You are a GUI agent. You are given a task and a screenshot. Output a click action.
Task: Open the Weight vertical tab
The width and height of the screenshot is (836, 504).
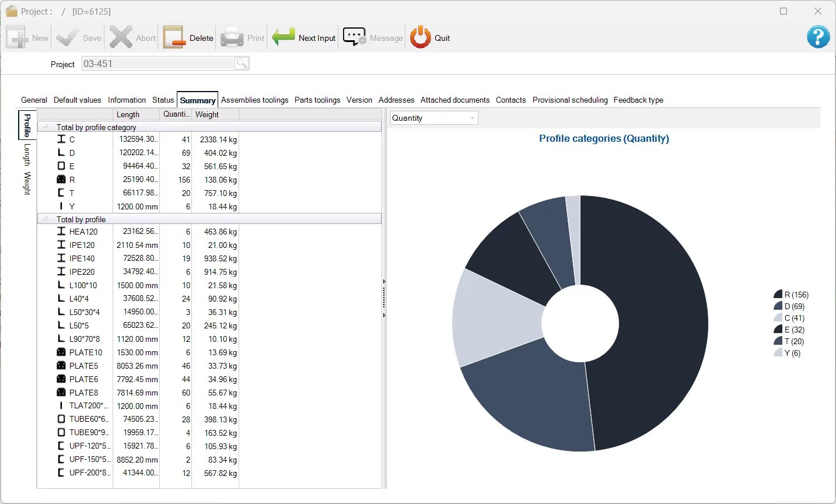27,183
